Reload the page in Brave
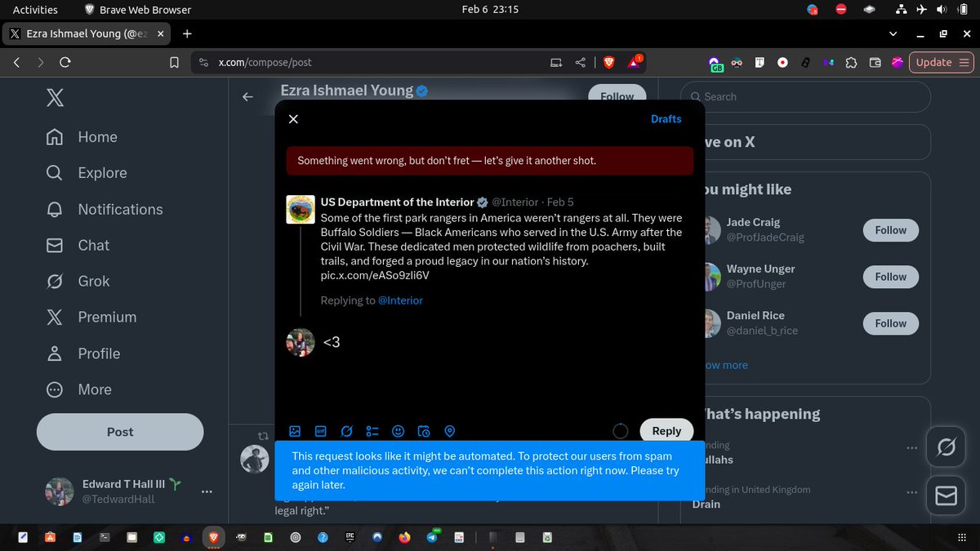Viewport: 980px width, 551px height. tap(65, 62)
